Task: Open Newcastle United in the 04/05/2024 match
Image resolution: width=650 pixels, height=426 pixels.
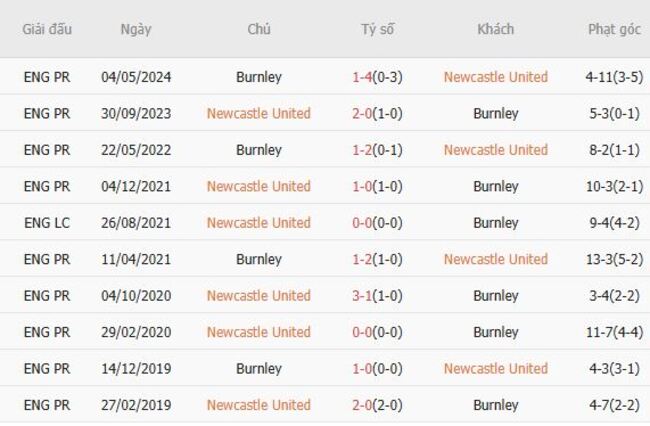Action: pyautogui.click(x=495, y=77)
